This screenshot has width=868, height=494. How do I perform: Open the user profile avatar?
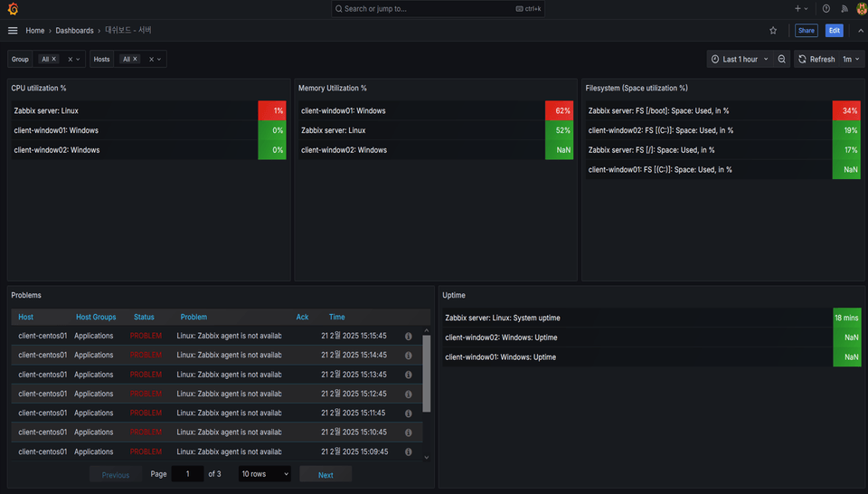point(862,8)
